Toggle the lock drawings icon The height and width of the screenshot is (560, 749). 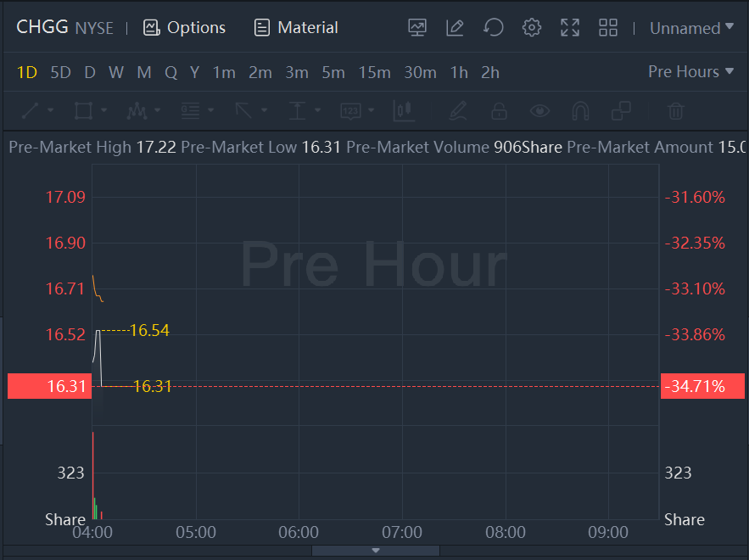(499, 110)
